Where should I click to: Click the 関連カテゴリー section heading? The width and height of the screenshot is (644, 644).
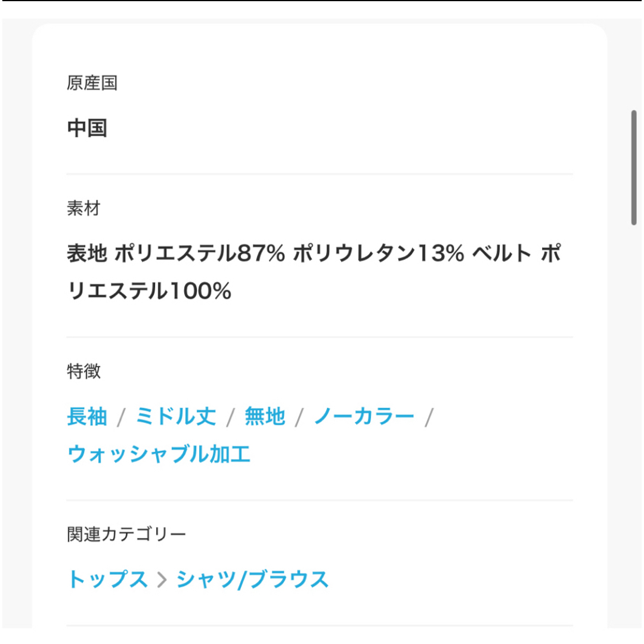tap(126, 534)
